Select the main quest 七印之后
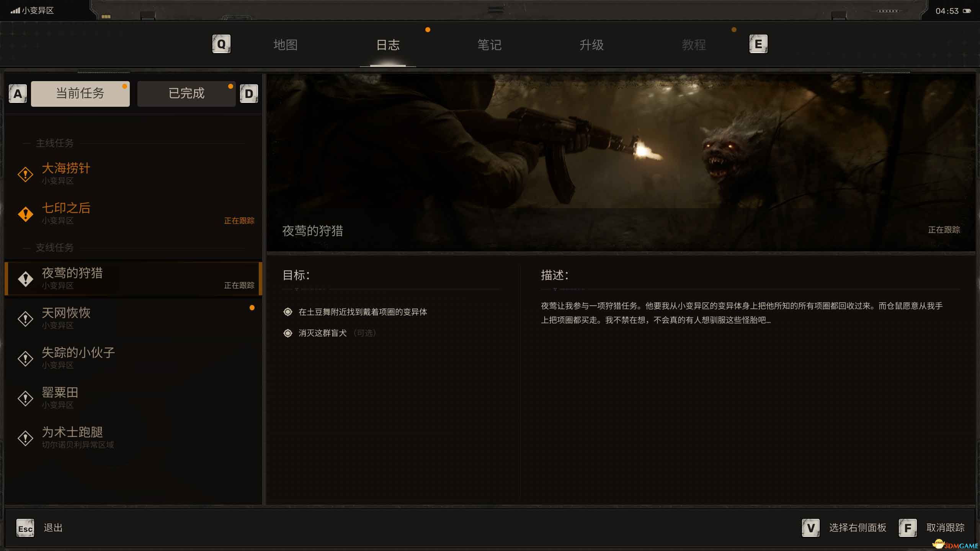The height and width of the screenshot is (551, 980). [133, 214]
